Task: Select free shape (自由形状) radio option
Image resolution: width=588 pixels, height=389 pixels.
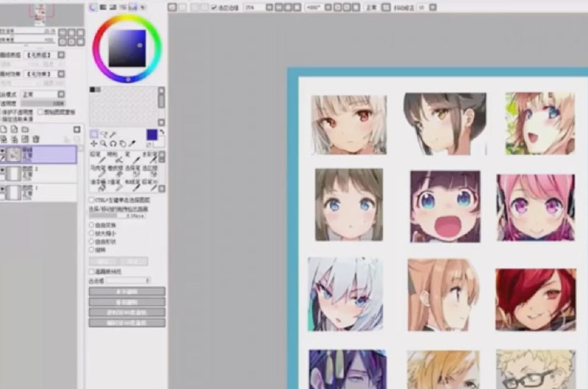Action: tap(91, 242)
